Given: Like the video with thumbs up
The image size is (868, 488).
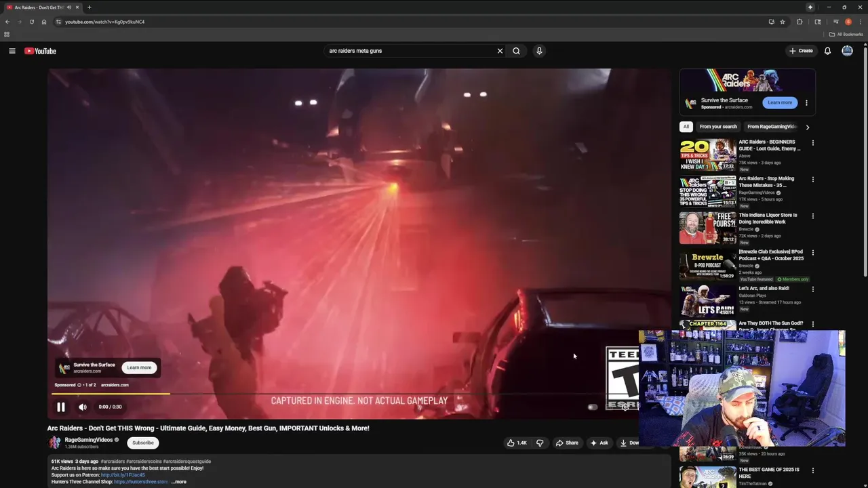Looking at the screenshot, I should (517, 443).
